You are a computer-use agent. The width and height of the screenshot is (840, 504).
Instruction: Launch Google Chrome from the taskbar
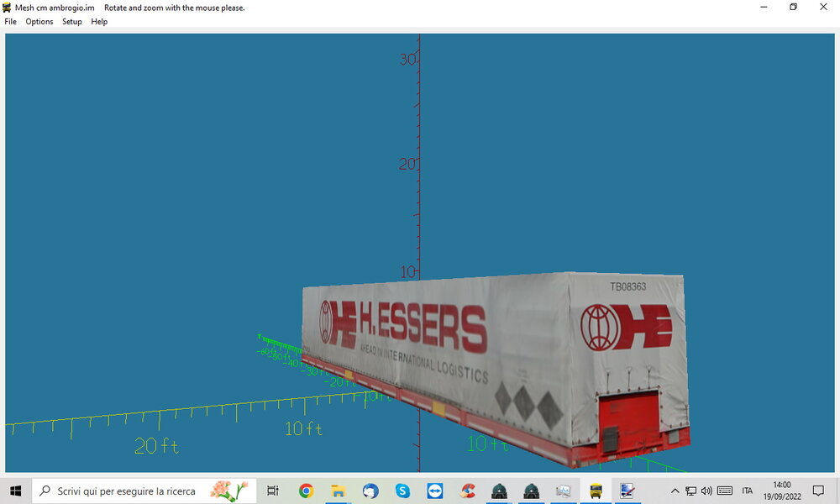pyautogui.click(x=306, y=491)
